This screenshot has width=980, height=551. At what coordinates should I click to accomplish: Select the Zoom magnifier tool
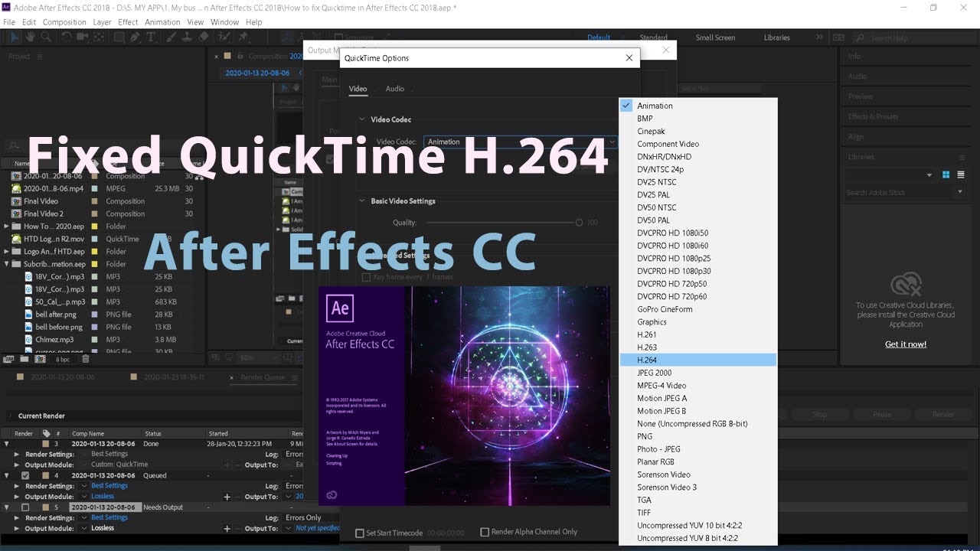point(46,37)
